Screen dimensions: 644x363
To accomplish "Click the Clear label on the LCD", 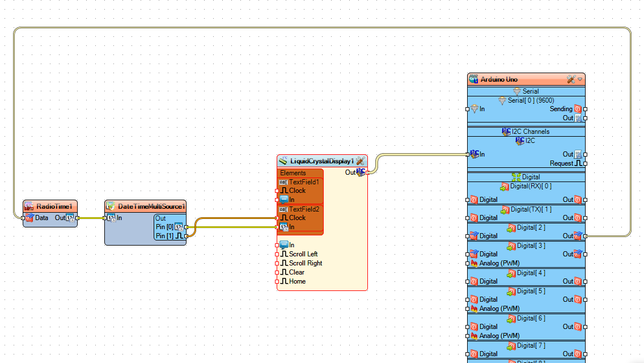I will click(296, 272).
